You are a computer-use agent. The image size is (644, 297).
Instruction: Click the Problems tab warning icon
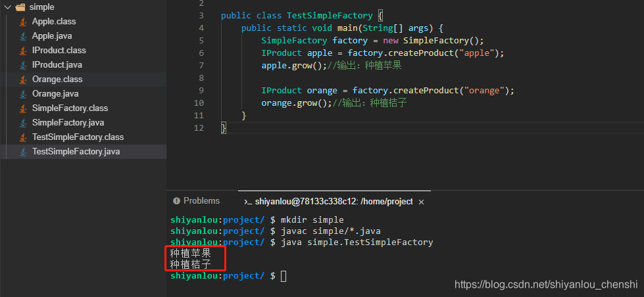point(176,201)
